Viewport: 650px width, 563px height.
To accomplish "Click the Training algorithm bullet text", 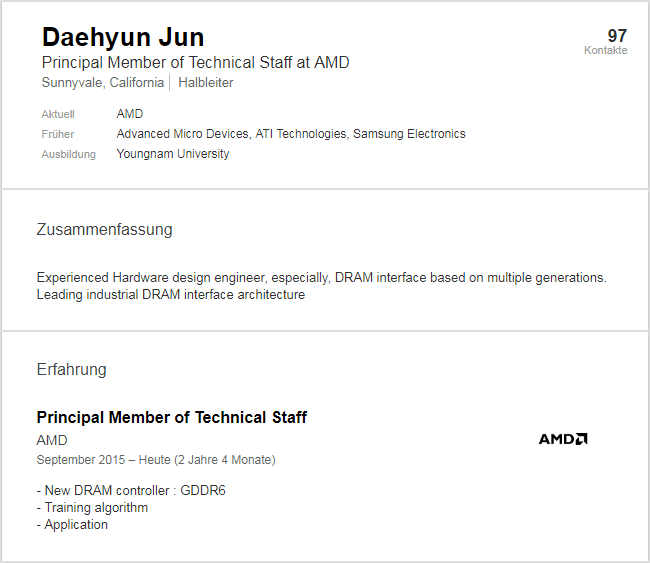I will pyautogui.click(x=96, y=508).
